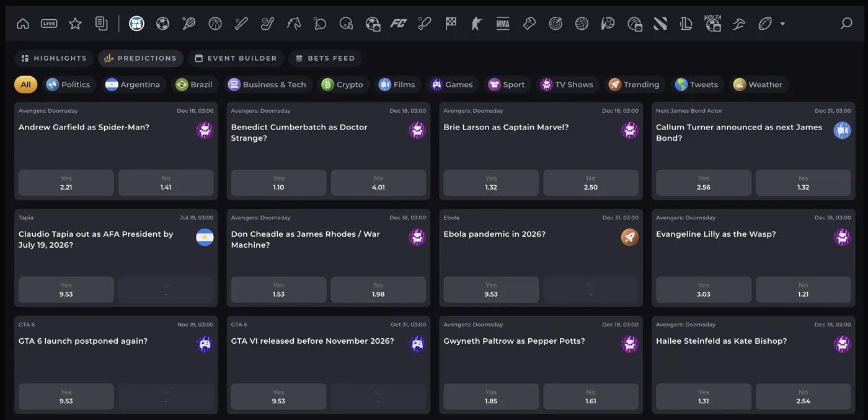Bet No 1.61 on Gwyneth Paltrow
Viewport: 868px width, 420px height.
pyautogui.click(x=591, y=396)
